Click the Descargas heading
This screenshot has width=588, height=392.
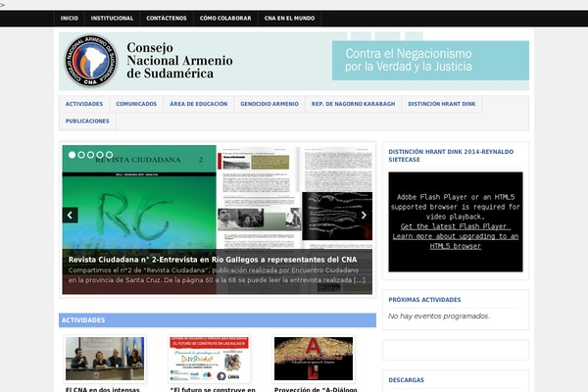click(x=406, y=380)
